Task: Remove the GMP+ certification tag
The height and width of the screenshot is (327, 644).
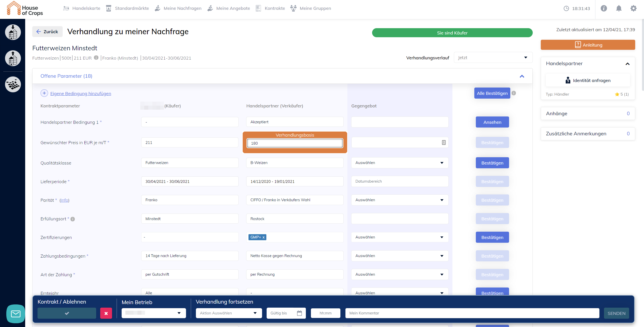Action: coord(264,237)
